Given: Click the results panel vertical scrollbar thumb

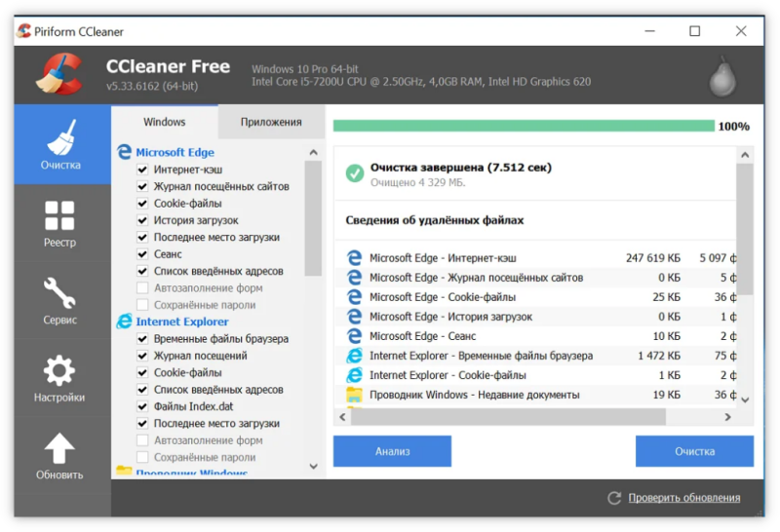Looking at the screenshot, I should pos(745,229).
